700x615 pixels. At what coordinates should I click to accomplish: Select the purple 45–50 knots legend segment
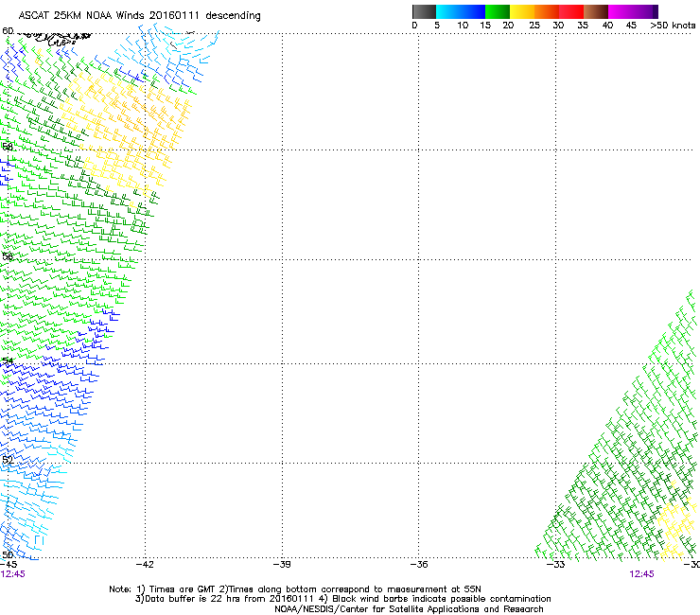(x=645, y=11)
